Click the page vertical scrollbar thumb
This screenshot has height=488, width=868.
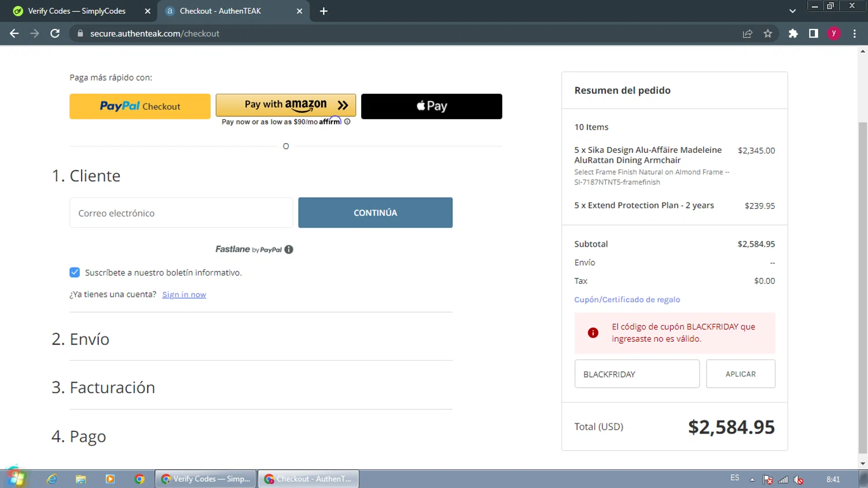pos(863,287)
